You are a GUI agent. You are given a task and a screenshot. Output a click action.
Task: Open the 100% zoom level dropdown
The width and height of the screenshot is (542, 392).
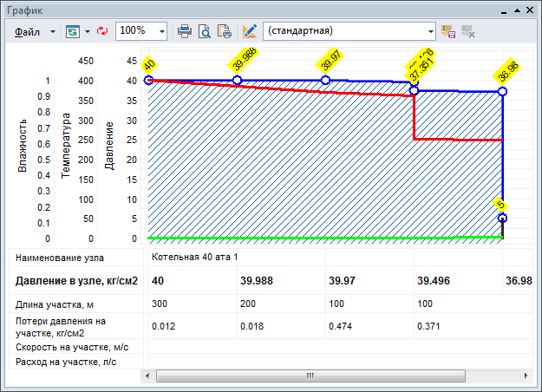[162, 30]
